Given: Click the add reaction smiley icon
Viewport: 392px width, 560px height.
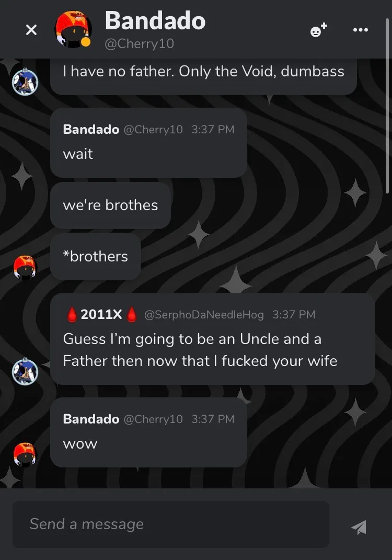Looking at the screenshot, I should (318, 30).
